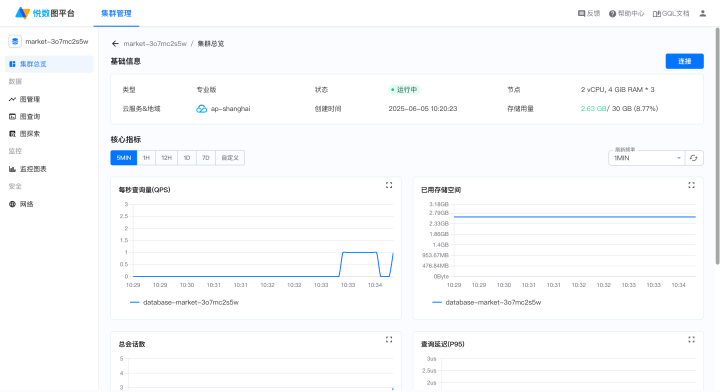The width and height of the screenshot is (720, 392).
Task: Open the 反馈 feedback link
Action: pos(589,13)
